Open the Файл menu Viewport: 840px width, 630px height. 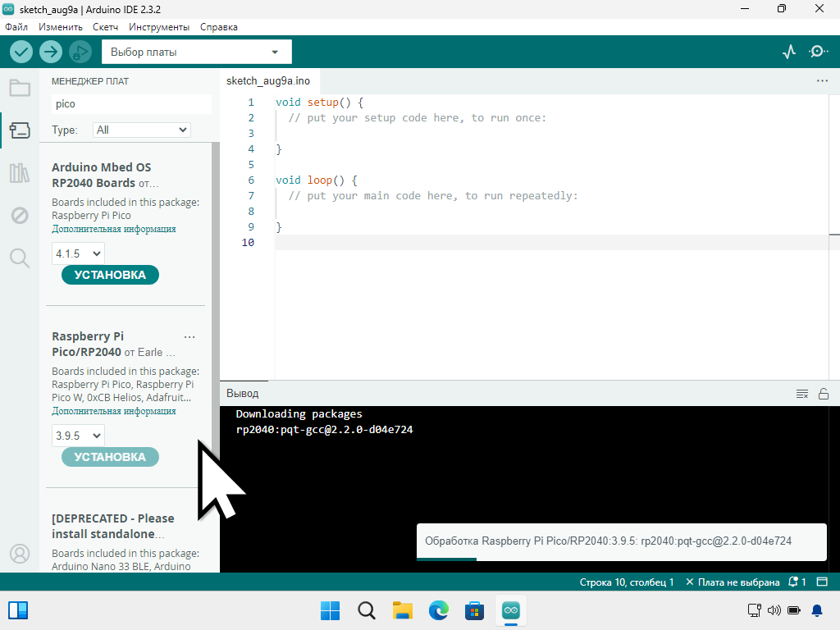click(16, 27)
